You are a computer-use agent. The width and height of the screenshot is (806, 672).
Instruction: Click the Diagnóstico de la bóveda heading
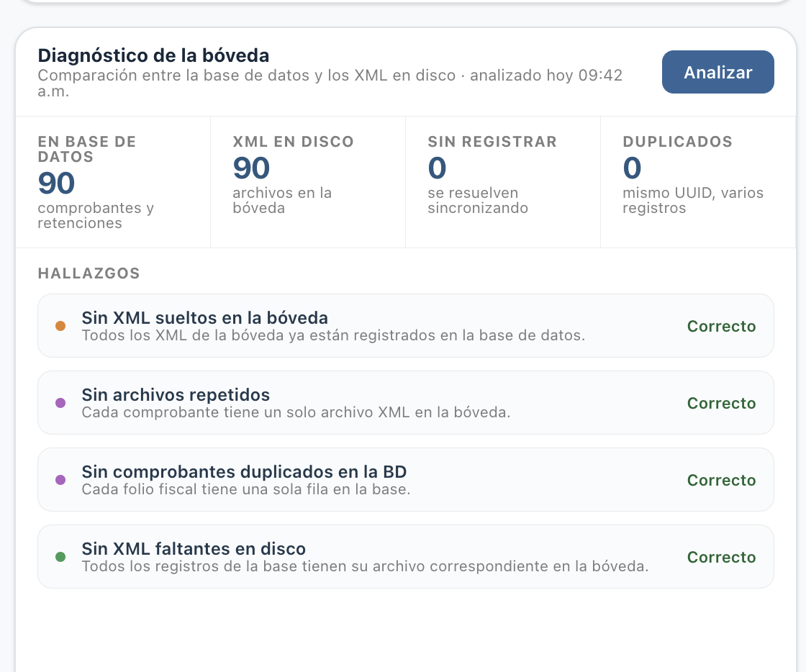(153, 55)
